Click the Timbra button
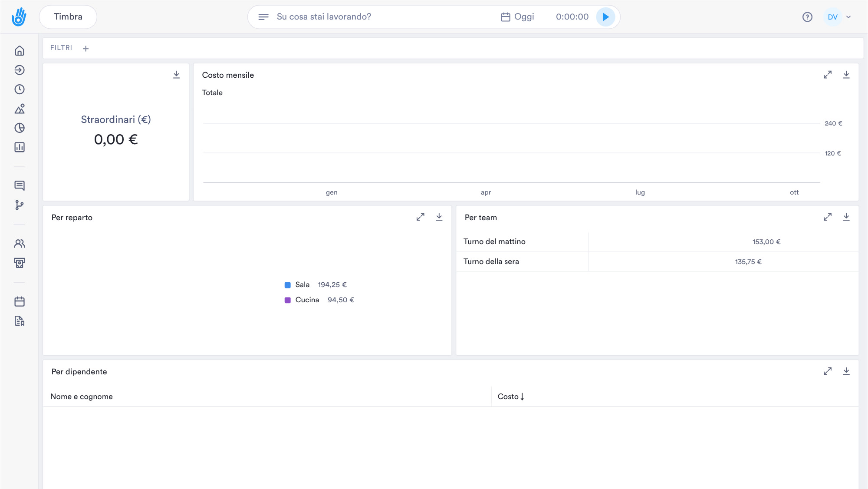This screenshot has width=868, height=489. 68,17
